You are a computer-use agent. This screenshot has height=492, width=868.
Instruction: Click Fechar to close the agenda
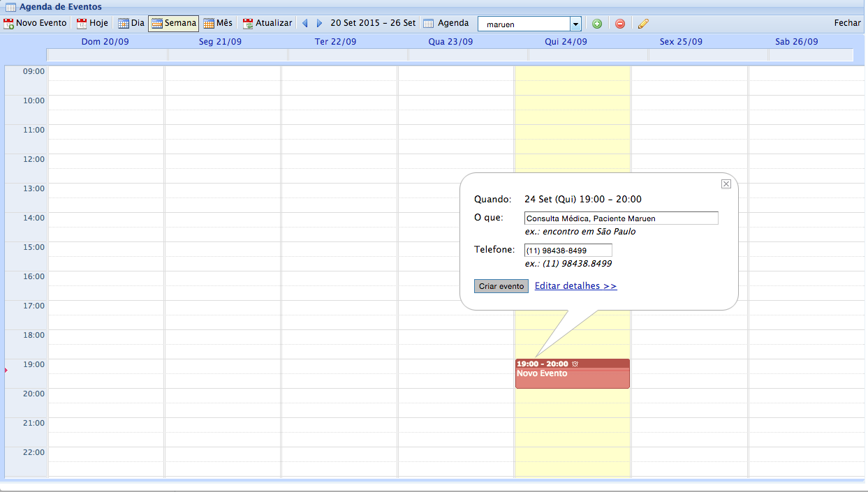point(847,23)
